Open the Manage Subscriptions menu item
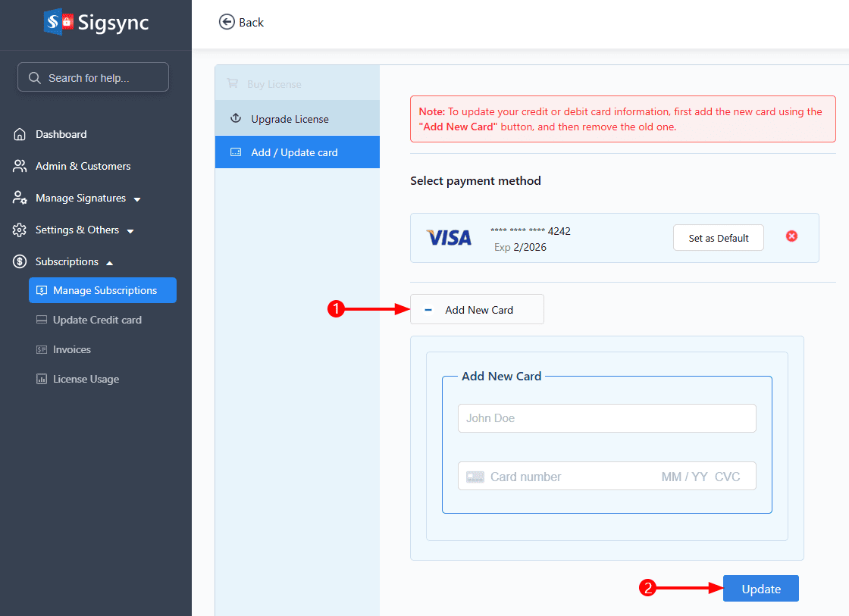The height and width of the screenshot is (616, 849). click(102, 290)
